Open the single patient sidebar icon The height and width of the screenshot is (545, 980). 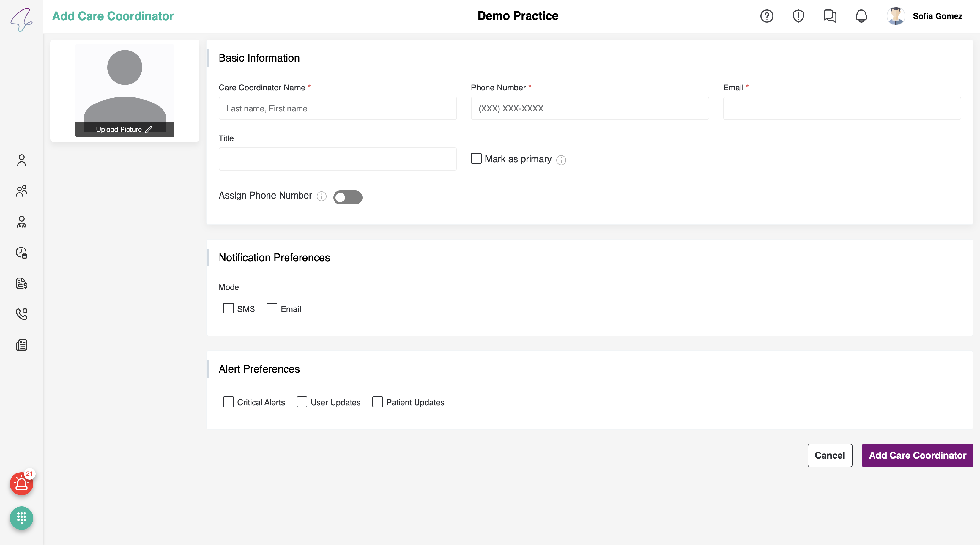22,160
